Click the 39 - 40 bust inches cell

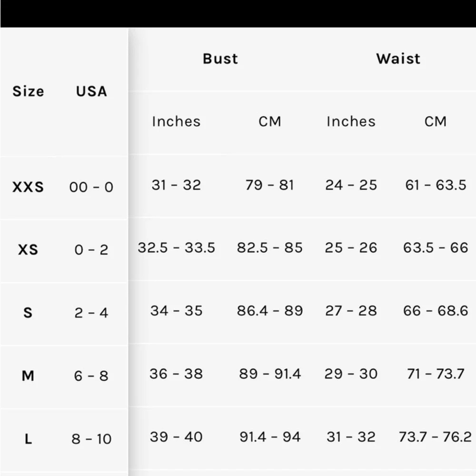click(x=177, y=437)
